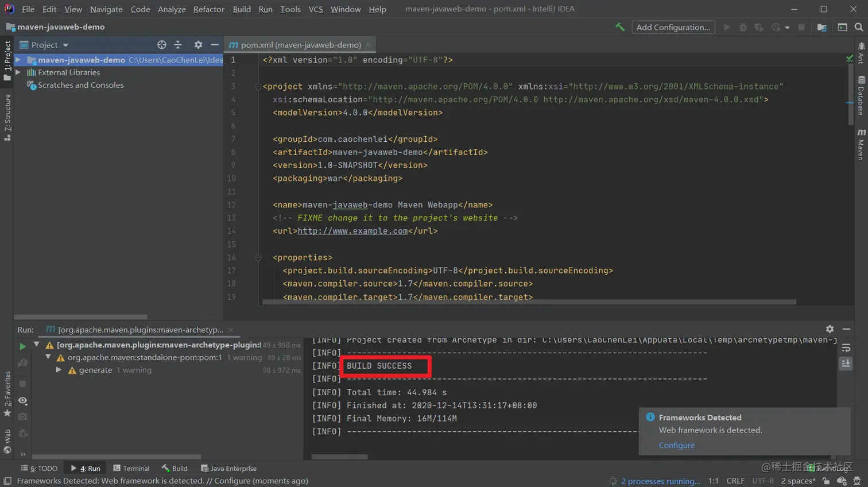Screen dimensions: 868x487
Task: Click the Debug bug toolbar icon
Action: pos(743,27)
